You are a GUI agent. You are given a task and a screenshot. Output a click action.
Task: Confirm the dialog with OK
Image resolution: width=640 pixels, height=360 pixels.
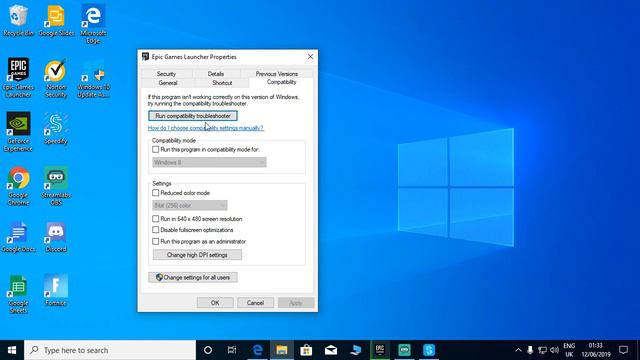(x=215, y=303)
